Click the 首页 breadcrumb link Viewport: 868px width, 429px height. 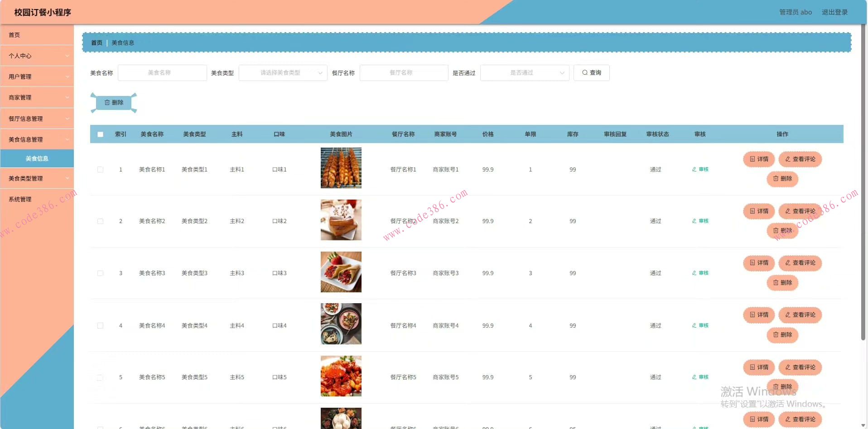[96, 43]
